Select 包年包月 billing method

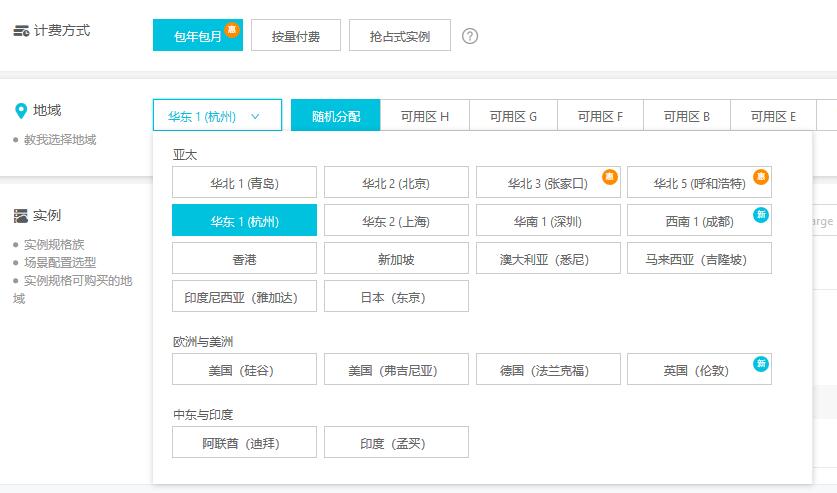[198, 35]
